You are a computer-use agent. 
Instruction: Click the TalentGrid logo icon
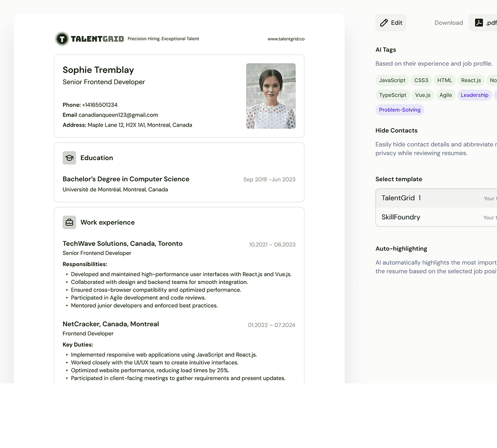(61, 39)
